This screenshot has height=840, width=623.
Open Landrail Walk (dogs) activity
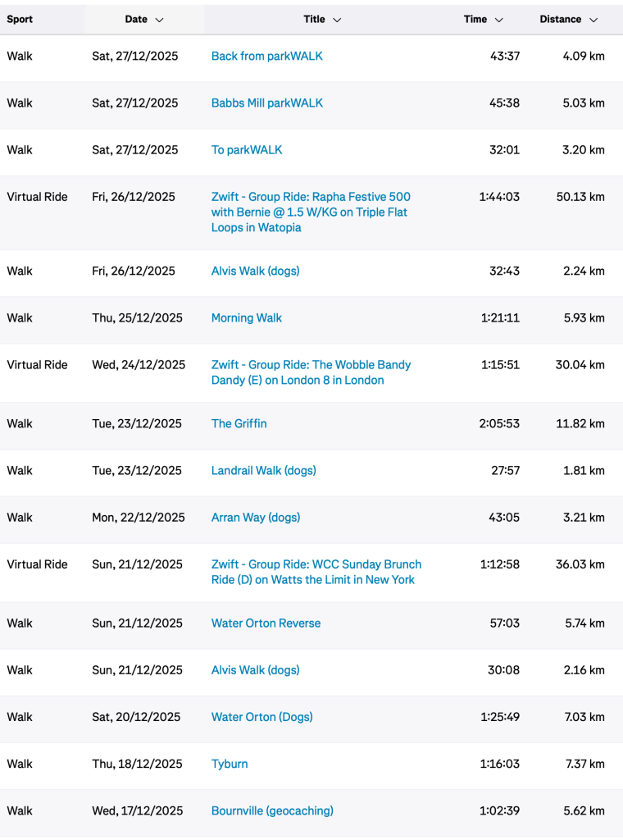(263, 471)
